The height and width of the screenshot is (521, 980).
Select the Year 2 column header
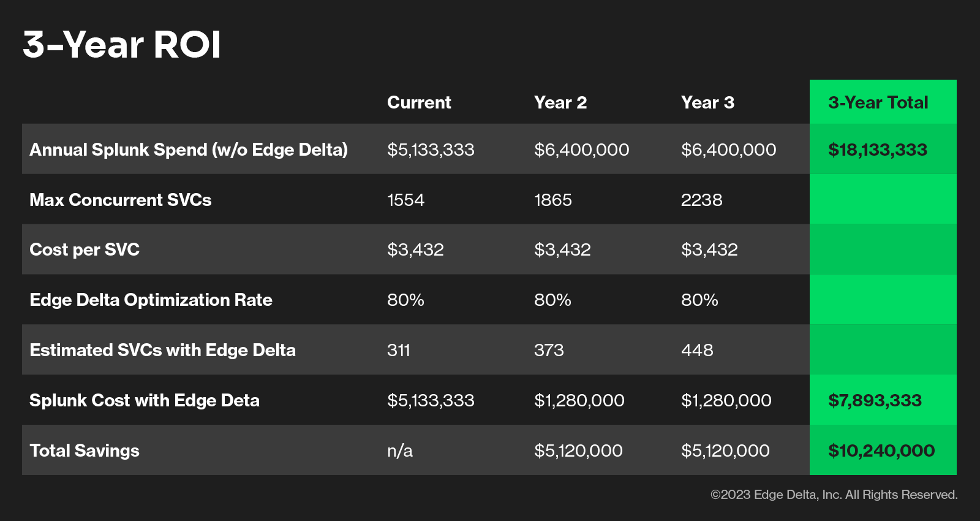pos(560,102)
